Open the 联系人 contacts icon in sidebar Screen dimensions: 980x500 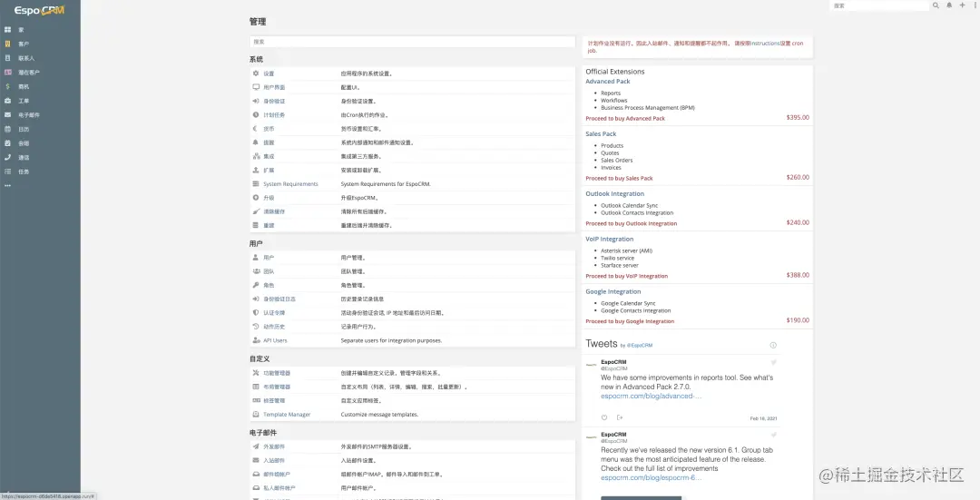click(x=7, y=57)
